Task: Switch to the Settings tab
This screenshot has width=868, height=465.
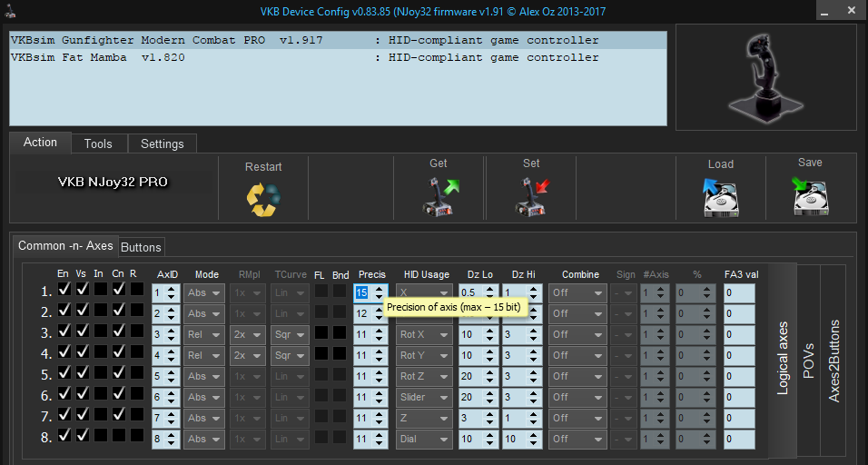Action: (x=163, y=143)
